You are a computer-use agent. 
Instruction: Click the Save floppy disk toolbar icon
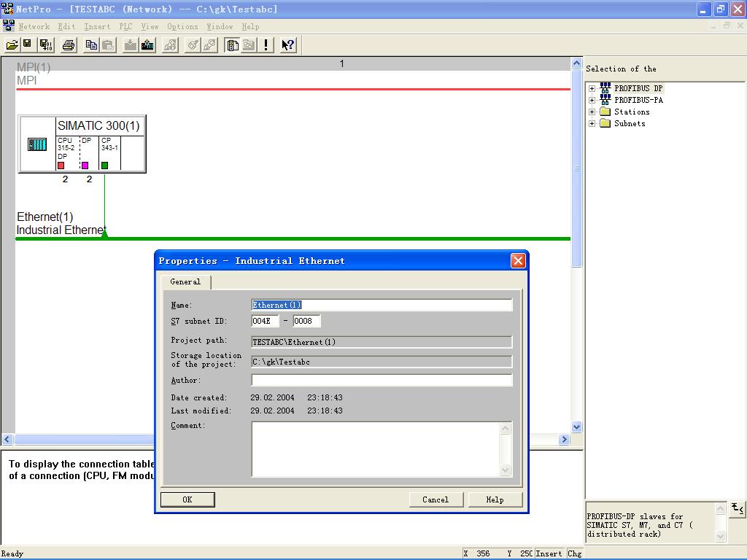coord(28,44)
